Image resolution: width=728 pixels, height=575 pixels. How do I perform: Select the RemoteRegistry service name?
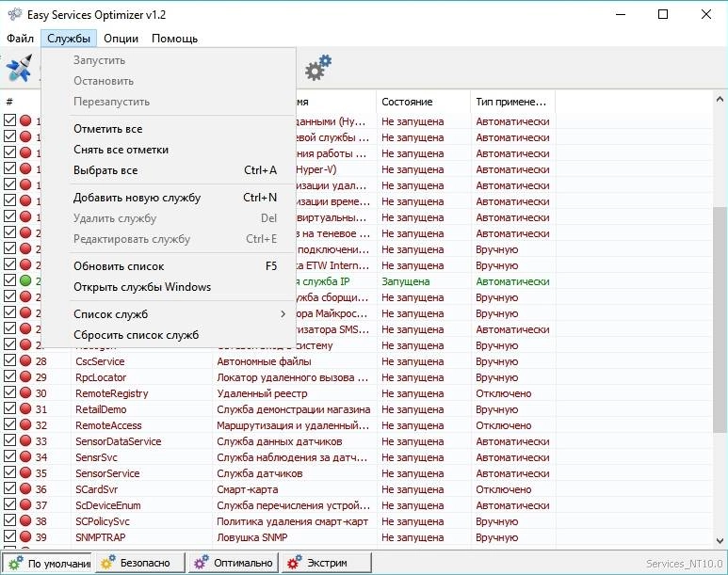(112, 393)
